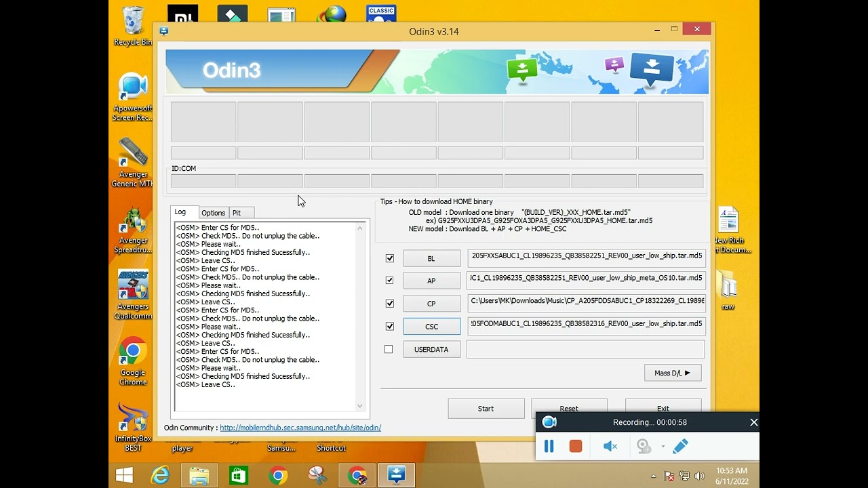
Task: Click the Mass D/L button
Action: (673, 373)
